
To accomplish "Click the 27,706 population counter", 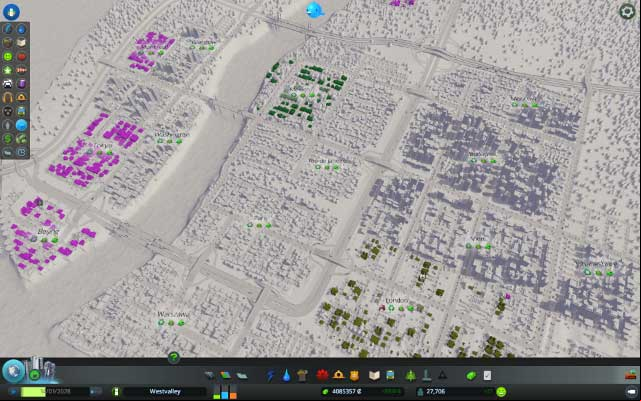I will tap(436, 392).
